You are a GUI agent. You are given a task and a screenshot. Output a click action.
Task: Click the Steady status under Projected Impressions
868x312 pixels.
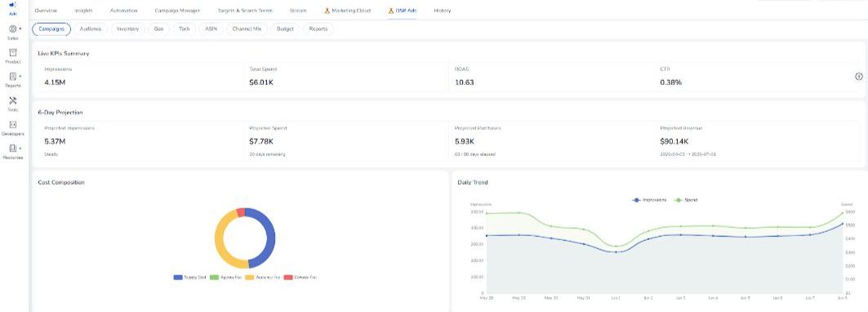pyautogui.click(x=51, y=154)
